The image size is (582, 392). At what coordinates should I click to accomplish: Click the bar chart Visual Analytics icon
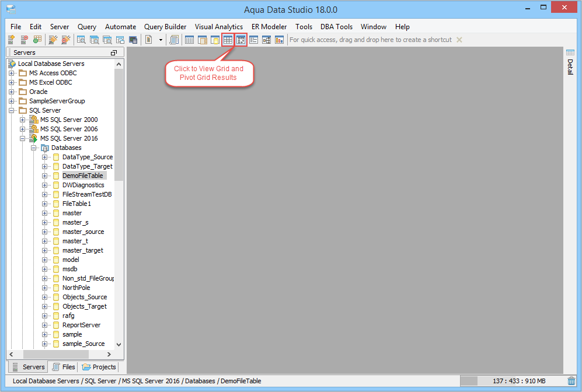coord(280,40)
